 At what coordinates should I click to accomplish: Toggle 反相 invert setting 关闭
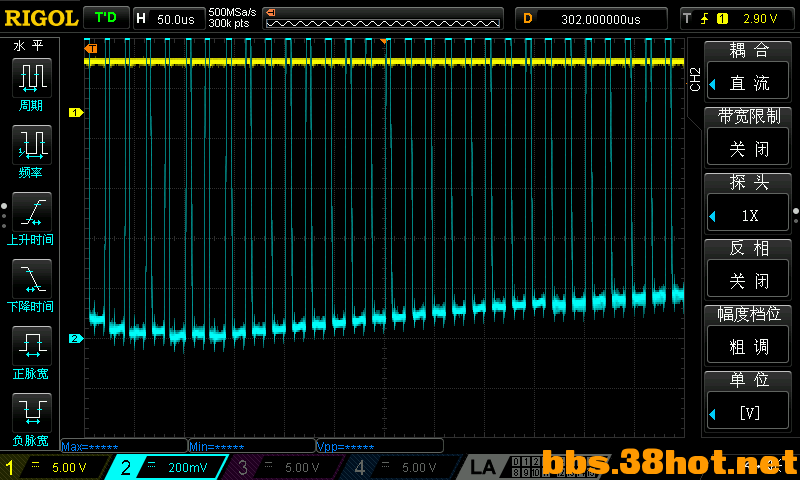point(748,281)
